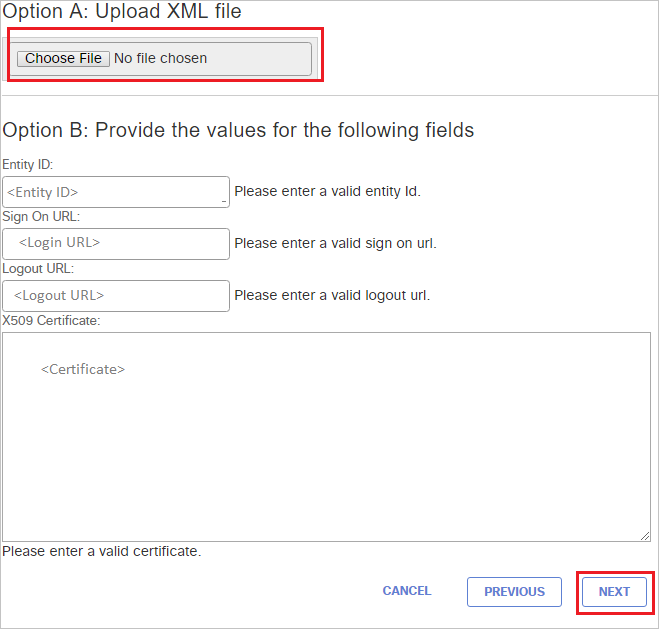Click 'Please enter a valid logout url.' message
Viewport: 659px width, 629px height.
point(332,295)
